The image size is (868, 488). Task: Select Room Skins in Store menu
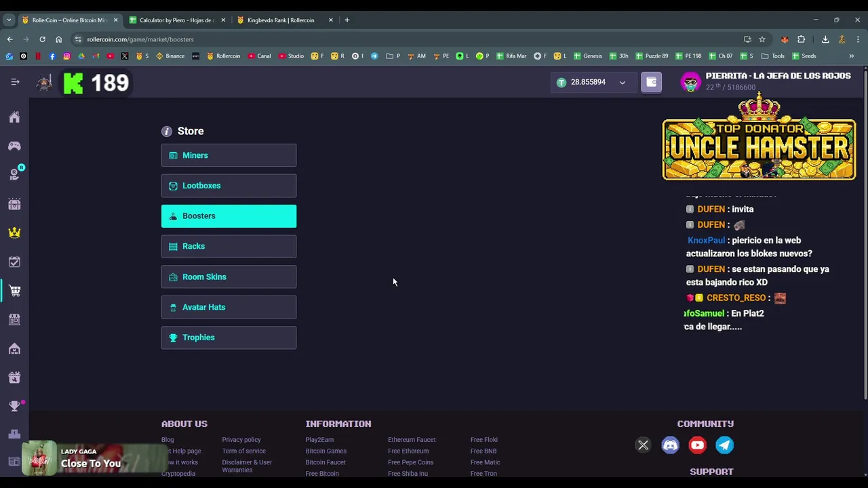(x=229, y=277)
